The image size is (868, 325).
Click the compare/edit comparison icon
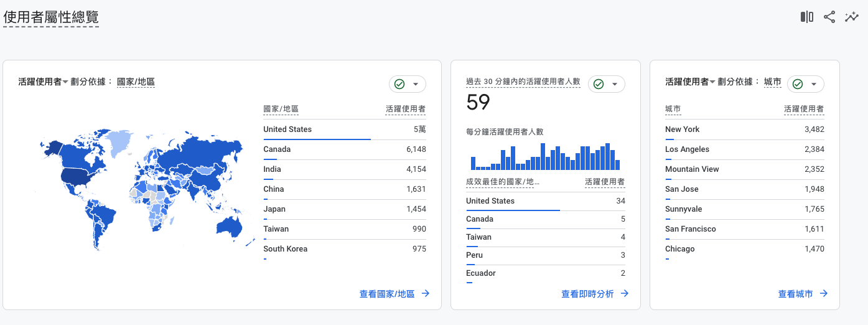(x=806, y=17)
